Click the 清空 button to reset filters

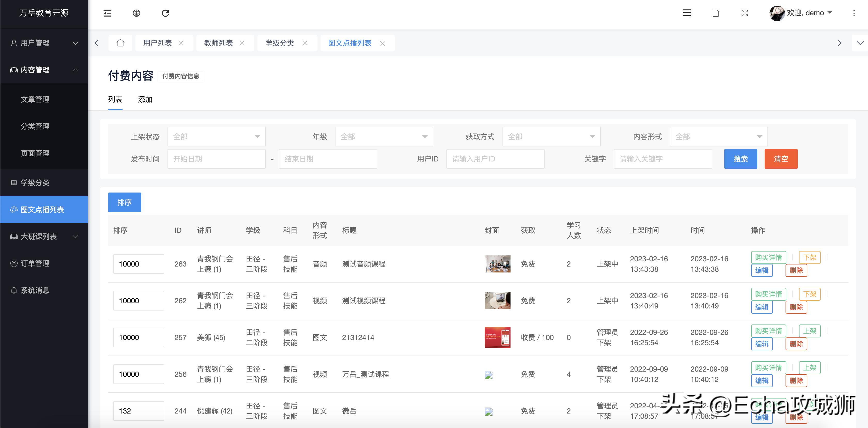(781, 159)
